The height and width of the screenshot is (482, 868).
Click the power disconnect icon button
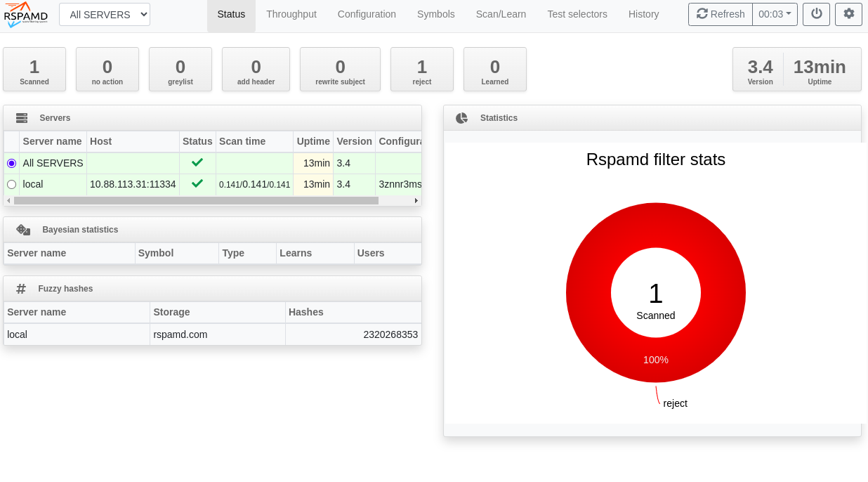pyautogui.click(x=816, y=14)
